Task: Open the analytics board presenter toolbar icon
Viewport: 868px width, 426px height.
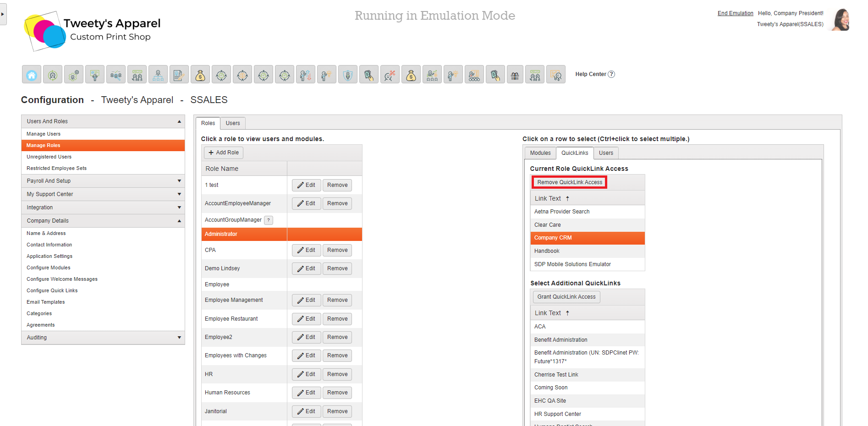Action: [556, 74]
